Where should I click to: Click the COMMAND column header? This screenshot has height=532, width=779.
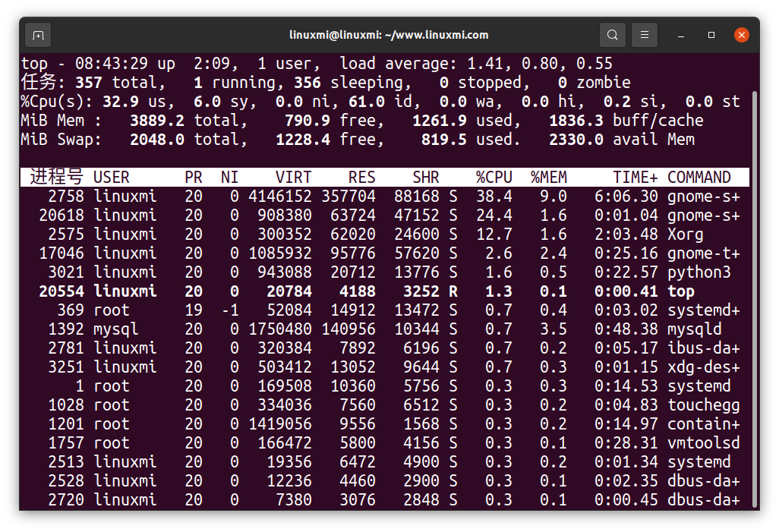[699, 178]
